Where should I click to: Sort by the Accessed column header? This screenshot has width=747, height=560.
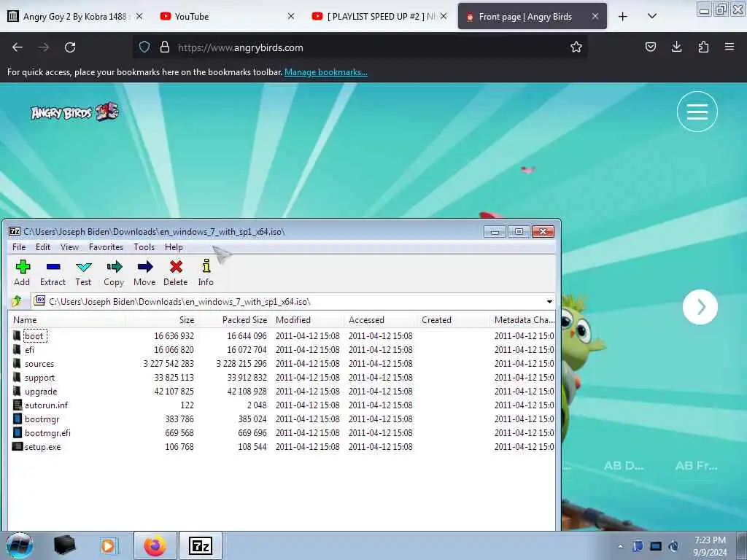point(380,320)
